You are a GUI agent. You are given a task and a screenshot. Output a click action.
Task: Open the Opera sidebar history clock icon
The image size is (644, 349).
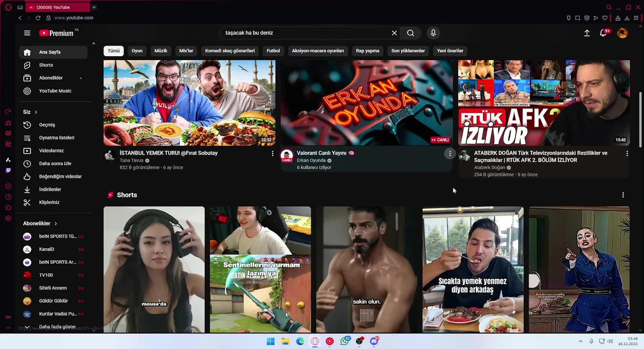[x=8, y=197]
